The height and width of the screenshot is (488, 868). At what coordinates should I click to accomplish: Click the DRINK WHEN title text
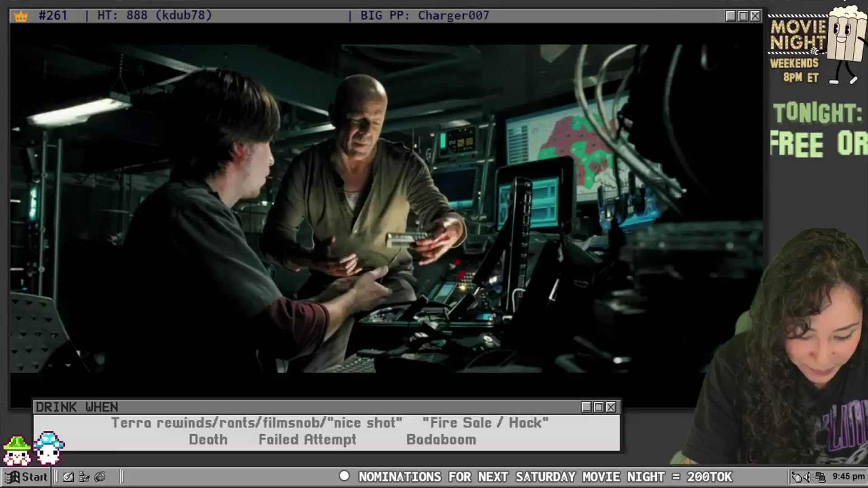pyautogui.click(x=77, y=407)
